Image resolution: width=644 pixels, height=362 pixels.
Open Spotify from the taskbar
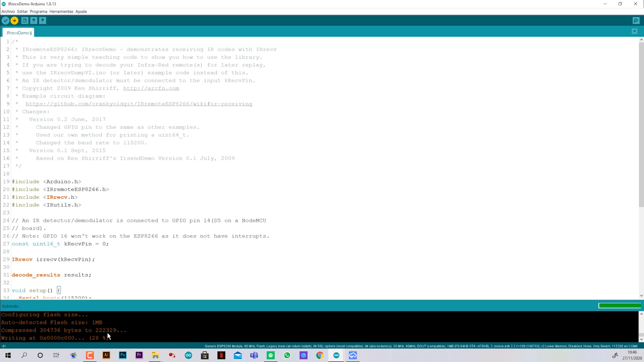point(271,355)
